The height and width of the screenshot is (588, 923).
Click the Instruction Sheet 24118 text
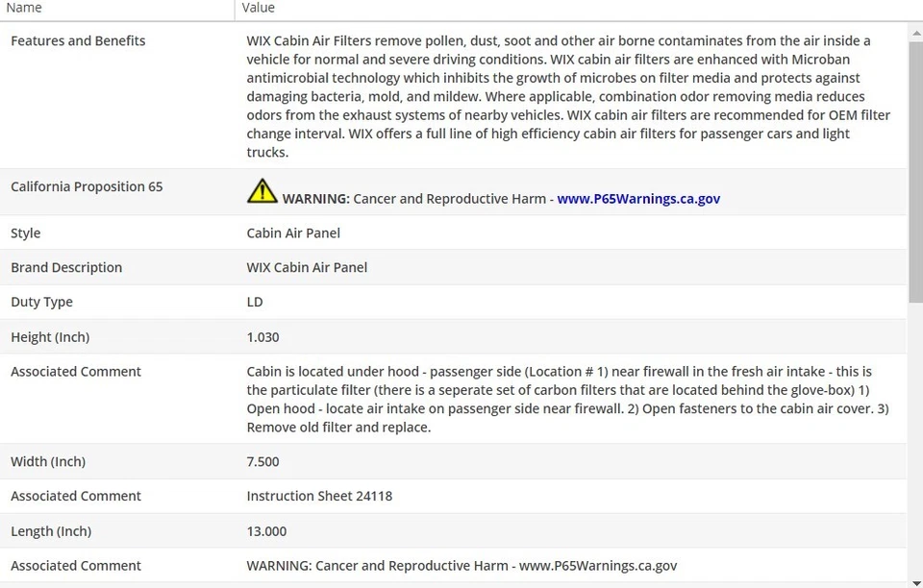click(319, 497)
